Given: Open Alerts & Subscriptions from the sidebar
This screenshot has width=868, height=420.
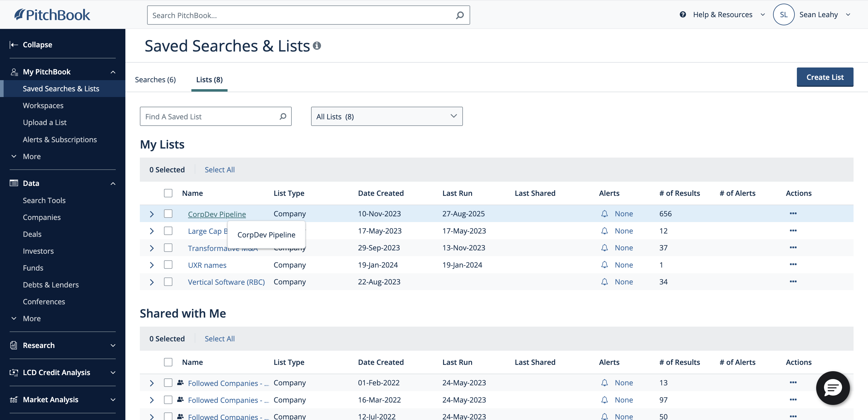Looking at the screenshot, I should [60, 139].
